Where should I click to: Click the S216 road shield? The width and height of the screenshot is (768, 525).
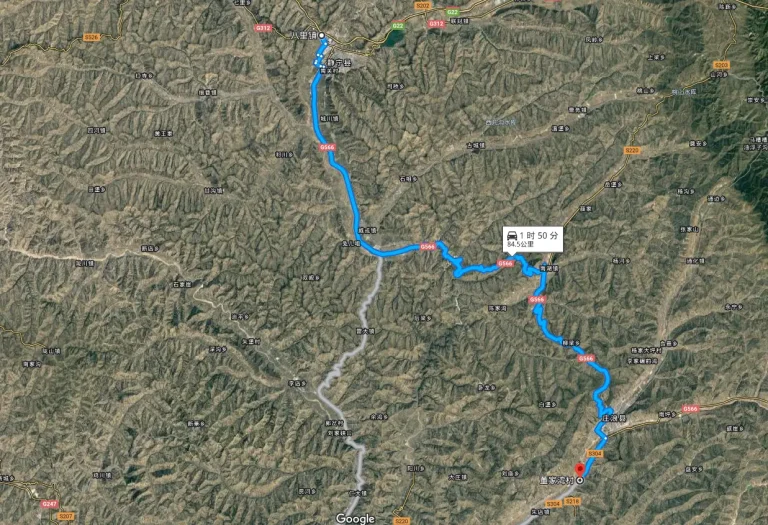click(572, 501)
